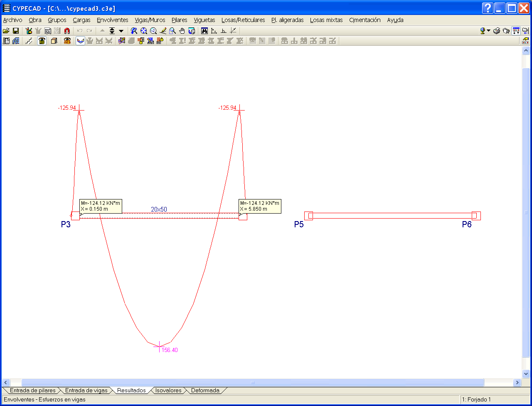Toggle the highlighted window arrows button top-right
Screen dimensions: 532x406
pyautogui.click(x=516, y=31)
